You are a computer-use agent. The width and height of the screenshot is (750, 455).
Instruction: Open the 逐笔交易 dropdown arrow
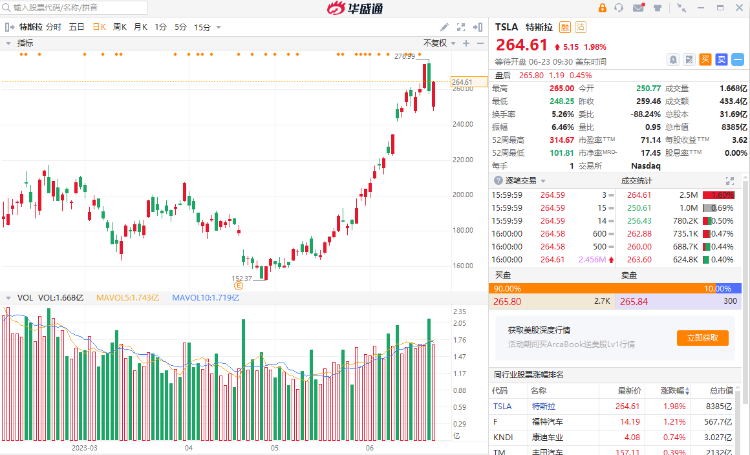[543, 181]
